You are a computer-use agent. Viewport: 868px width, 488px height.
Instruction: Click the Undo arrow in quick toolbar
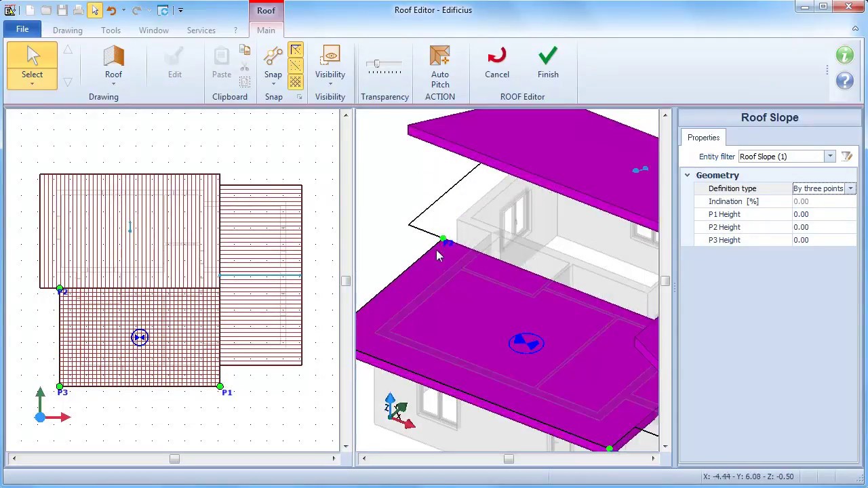click(x=111, y=10)
